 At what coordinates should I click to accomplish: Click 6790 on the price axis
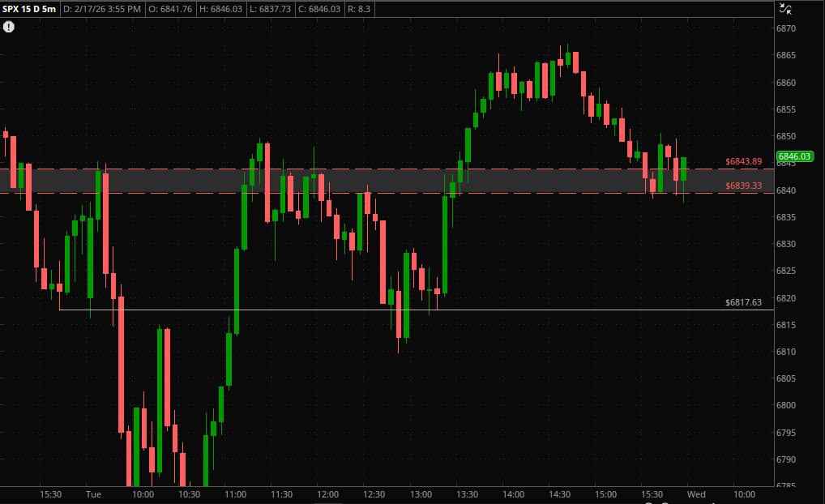pyautogui.click(x=786, y=459)
